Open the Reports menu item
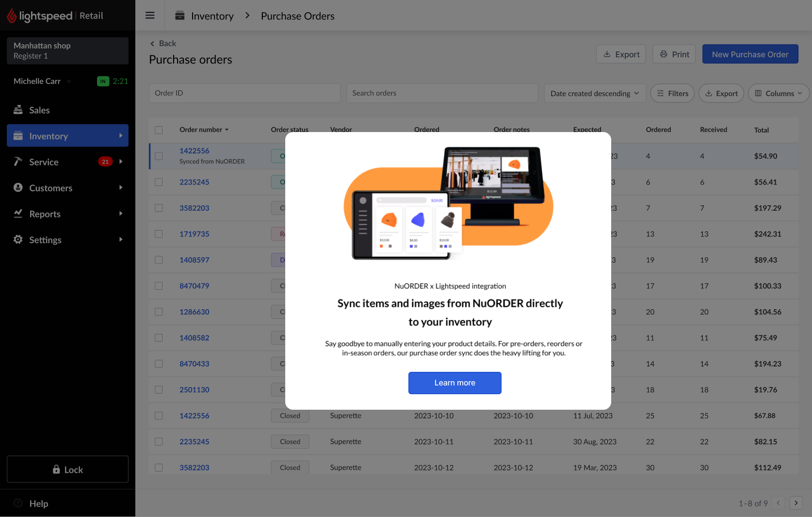The image size is (812, 517). tap(67, 214)
